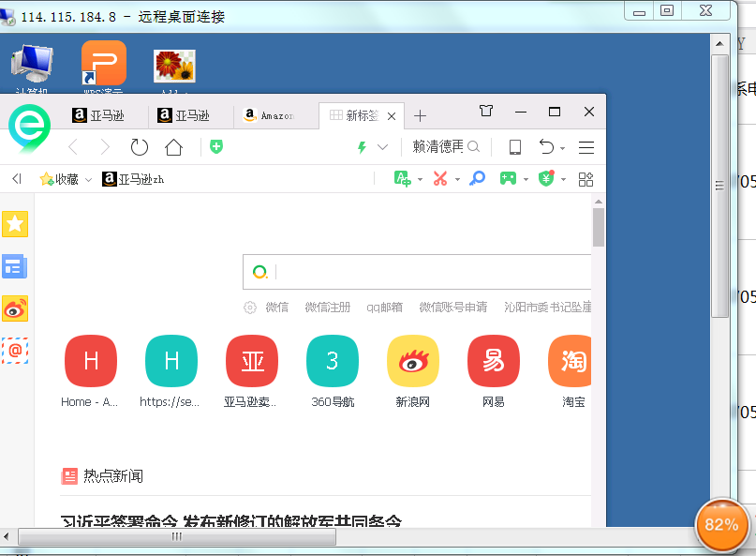Screen dimensions: 756x556
Task: Click the 微信 hot search link
Action: [x=276, y=307]
